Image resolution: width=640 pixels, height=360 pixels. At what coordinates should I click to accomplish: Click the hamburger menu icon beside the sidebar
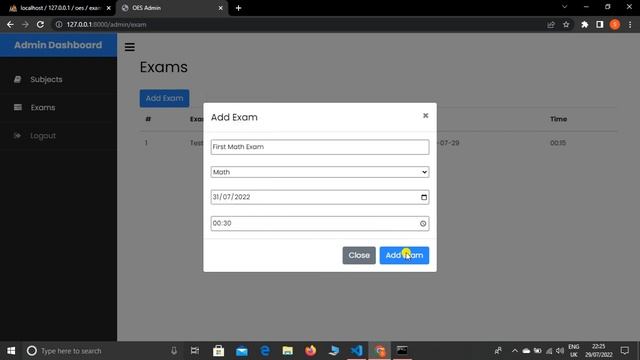(130, 47)
